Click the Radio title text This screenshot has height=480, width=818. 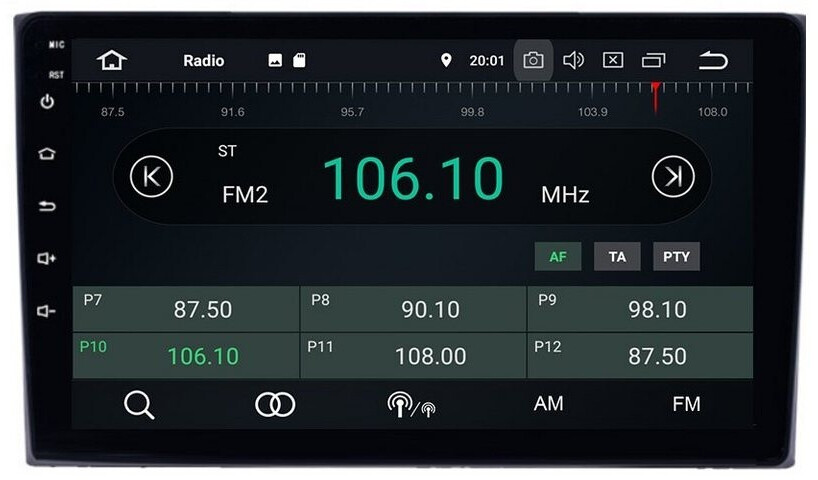(203, 61)
